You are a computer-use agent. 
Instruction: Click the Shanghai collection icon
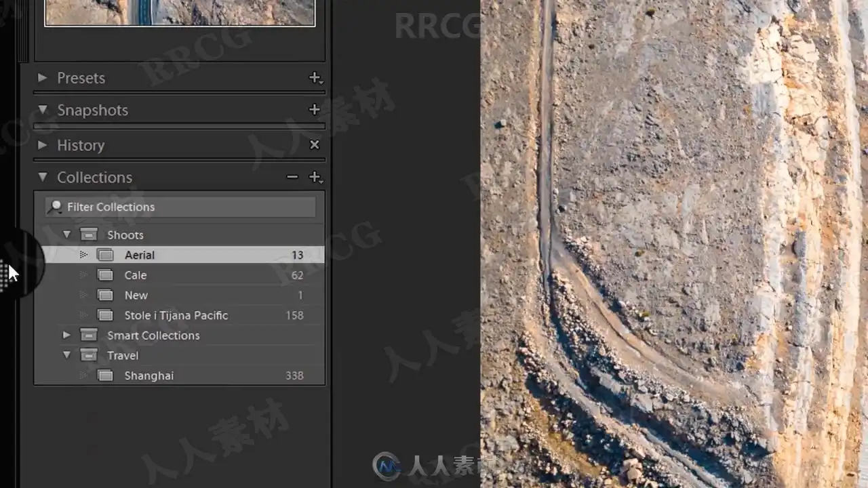coord(104,375)
